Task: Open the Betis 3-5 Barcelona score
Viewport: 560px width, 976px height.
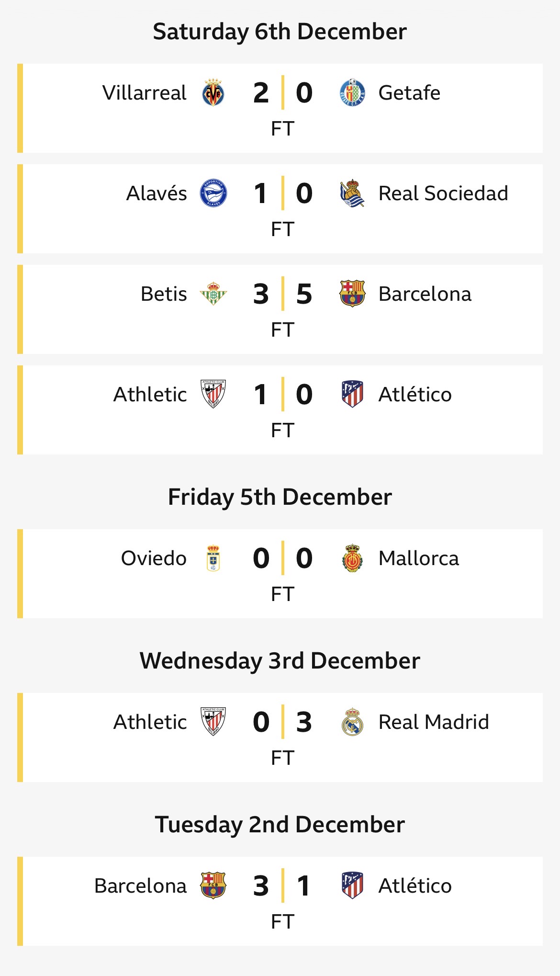Action: point(282,294)
